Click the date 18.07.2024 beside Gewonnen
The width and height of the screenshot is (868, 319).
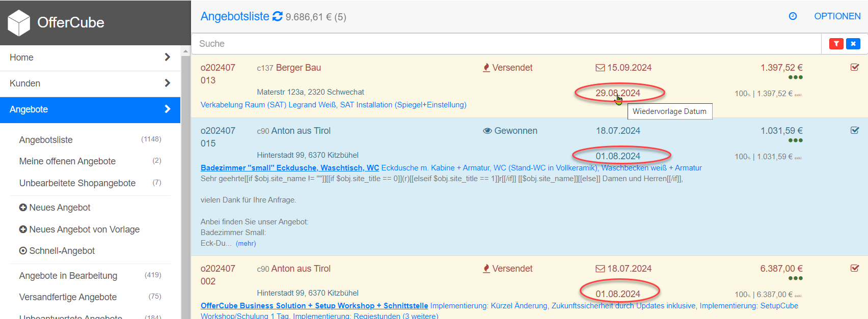(618, 131)
